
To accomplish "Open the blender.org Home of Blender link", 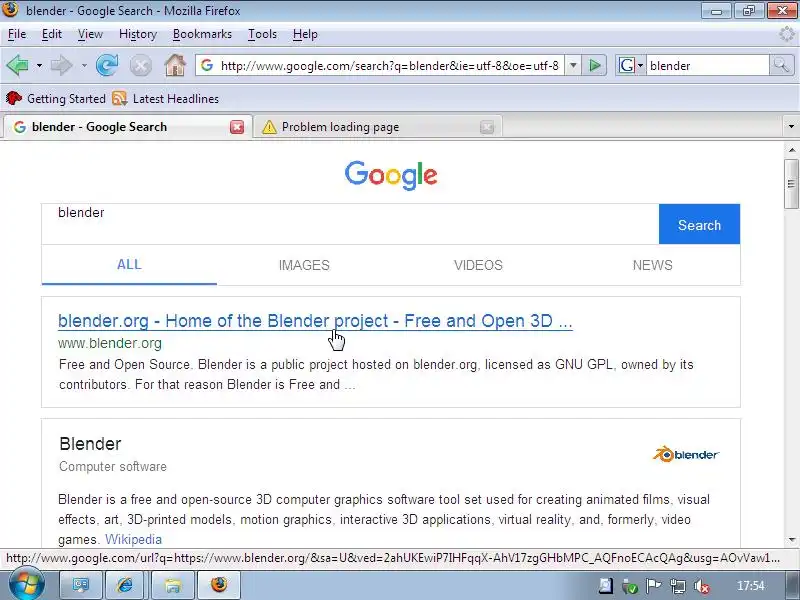I will point(315,321).
